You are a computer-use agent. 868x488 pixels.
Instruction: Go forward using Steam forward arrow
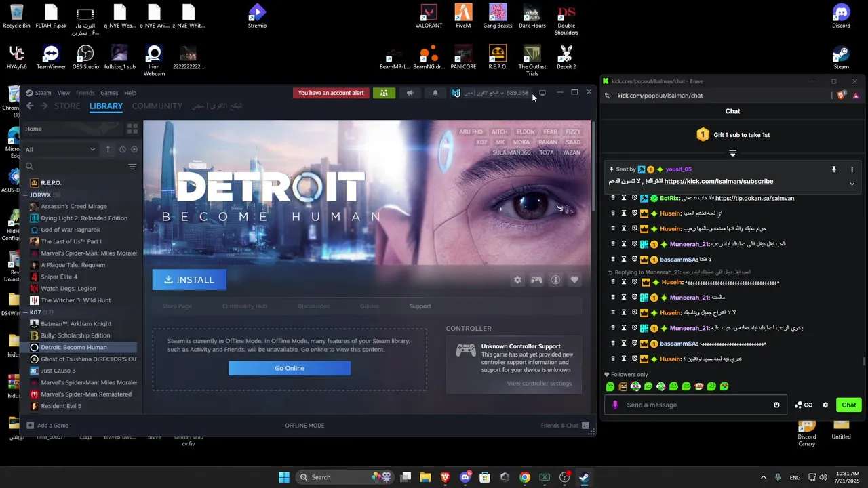click(x=44, y=106)
